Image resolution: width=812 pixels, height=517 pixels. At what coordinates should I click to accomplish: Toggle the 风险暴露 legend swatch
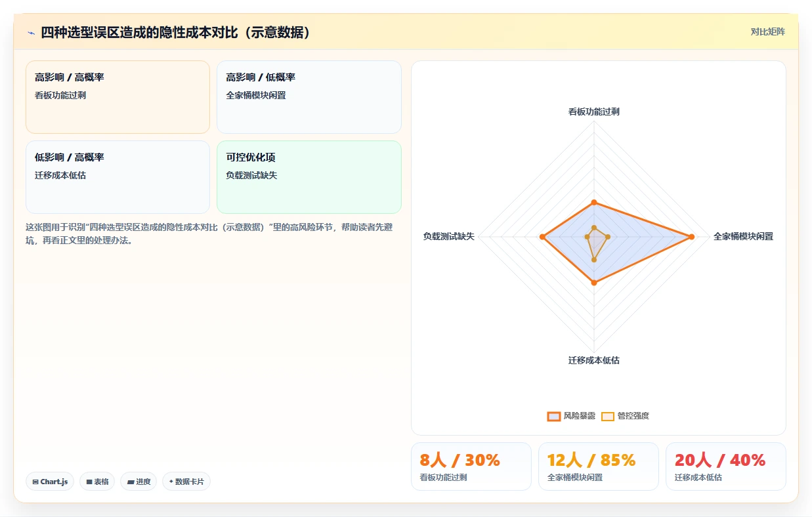click(x=553, y=416)
